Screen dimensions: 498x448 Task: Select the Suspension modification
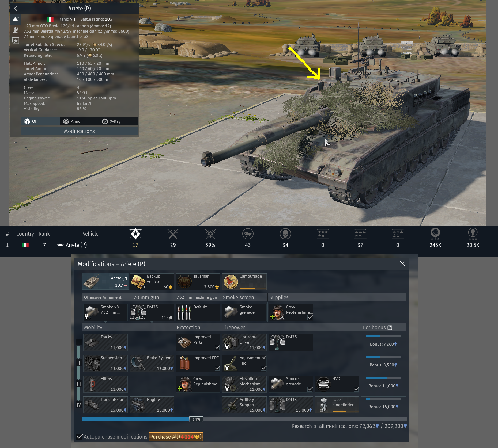pyautogui.click(x=105, y=363)
